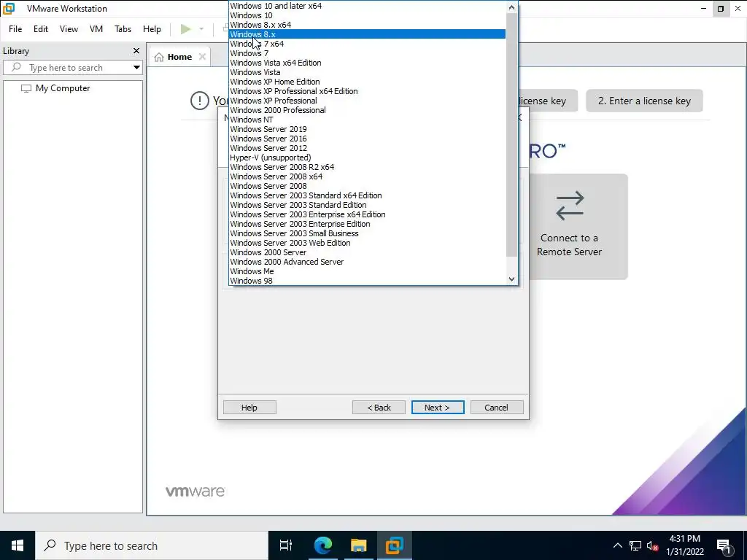This screenshot has height=560, width=747.
Task: Select Windows NT entry
Action: 368,120
